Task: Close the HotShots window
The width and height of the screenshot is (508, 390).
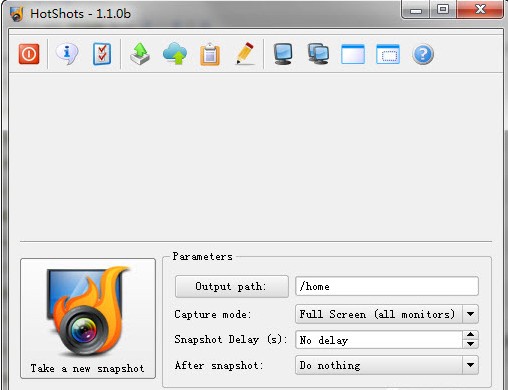Action: (x=480, y=9)
